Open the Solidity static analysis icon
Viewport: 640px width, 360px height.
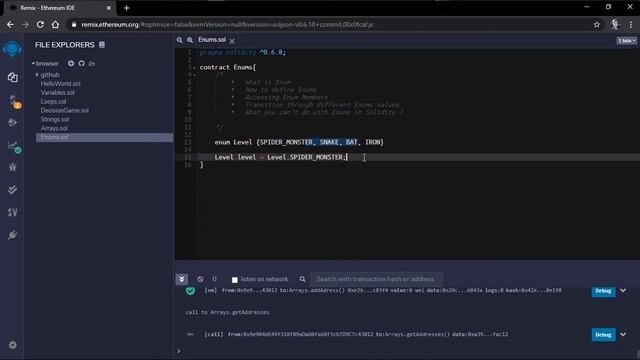tap(13, 212)
